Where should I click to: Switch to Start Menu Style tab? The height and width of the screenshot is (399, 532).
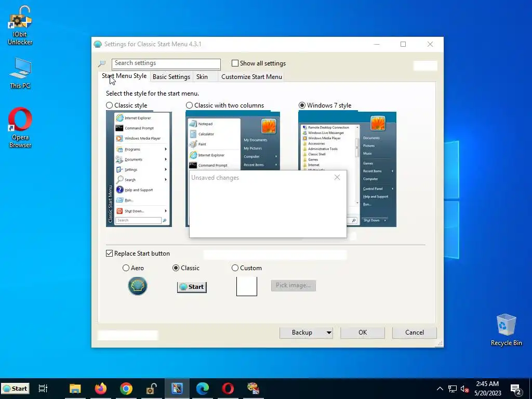click(x=124, y=76)
